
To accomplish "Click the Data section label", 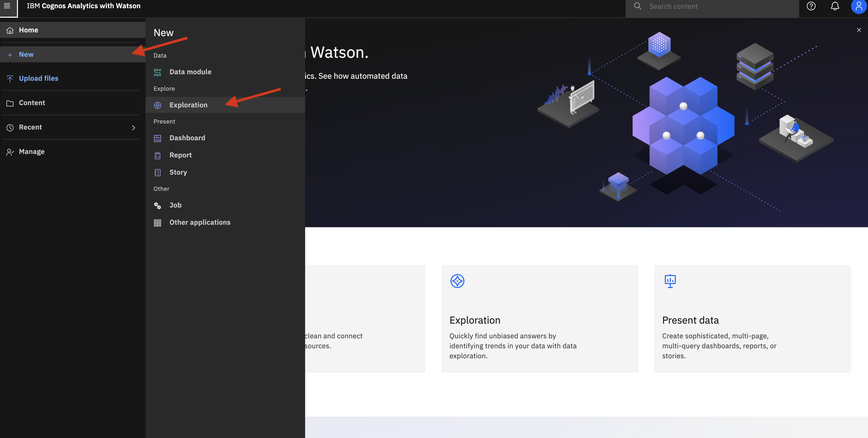I will (x=160, y=56).
